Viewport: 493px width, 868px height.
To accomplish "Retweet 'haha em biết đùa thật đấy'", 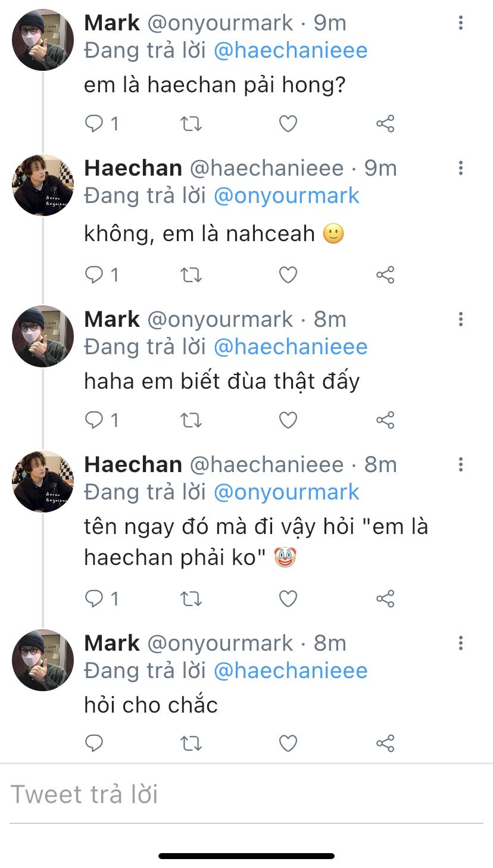I will tap(191, 420).
